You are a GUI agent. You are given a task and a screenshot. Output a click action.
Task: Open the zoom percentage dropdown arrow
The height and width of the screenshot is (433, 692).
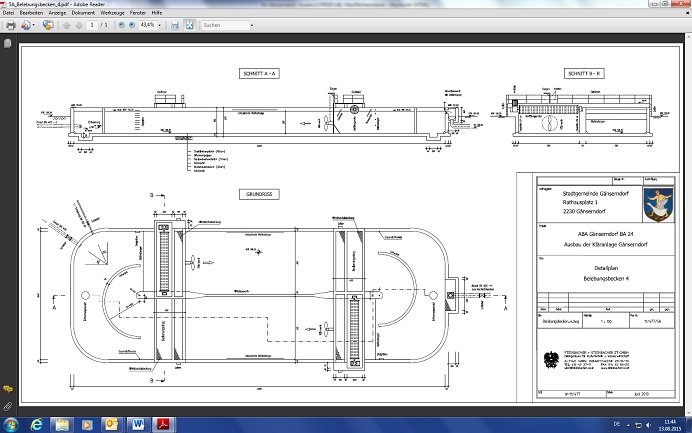click(159, 25)
